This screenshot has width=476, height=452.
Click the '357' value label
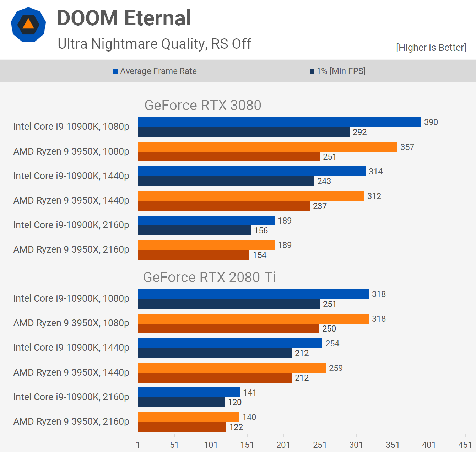pyautogui.click(x=407, y=147)
